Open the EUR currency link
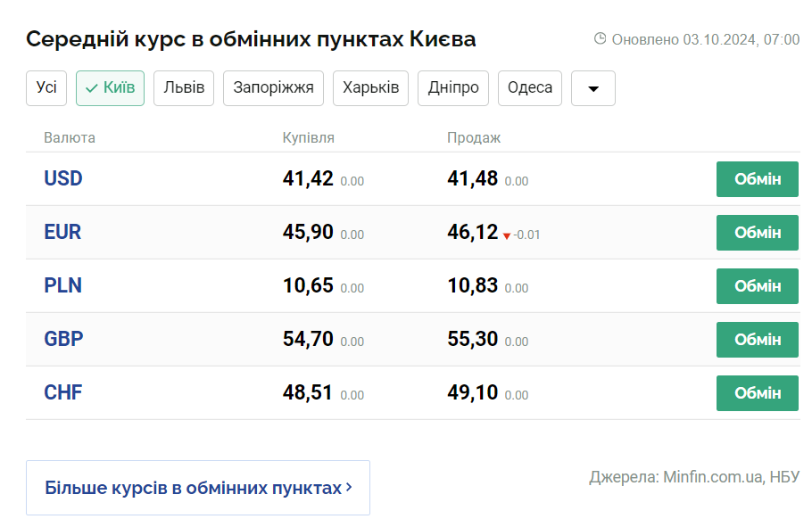The height and width of the screenshot is (519, 812). tap(62, 233)
